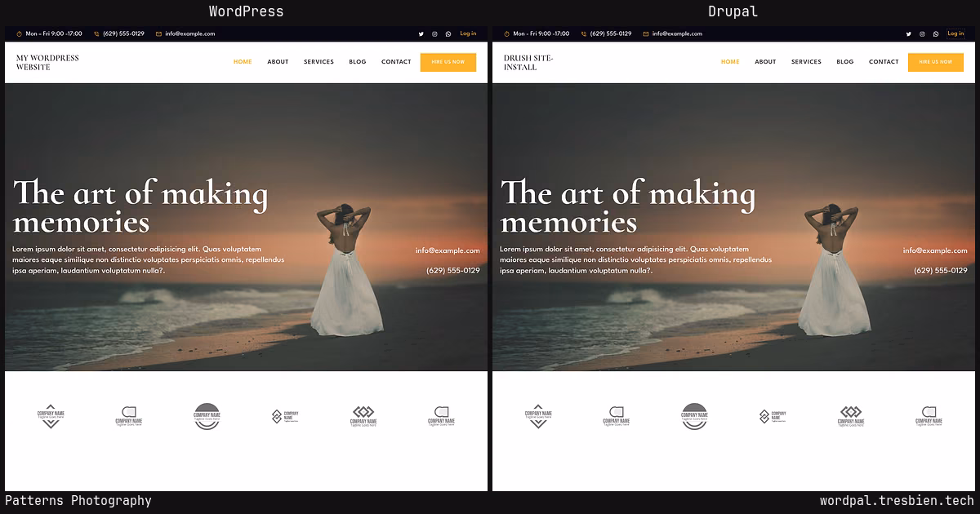Click Lorem ipsum paragraph in WordPress hero
The width and height of the screenshot is (980, 514).
149,259
